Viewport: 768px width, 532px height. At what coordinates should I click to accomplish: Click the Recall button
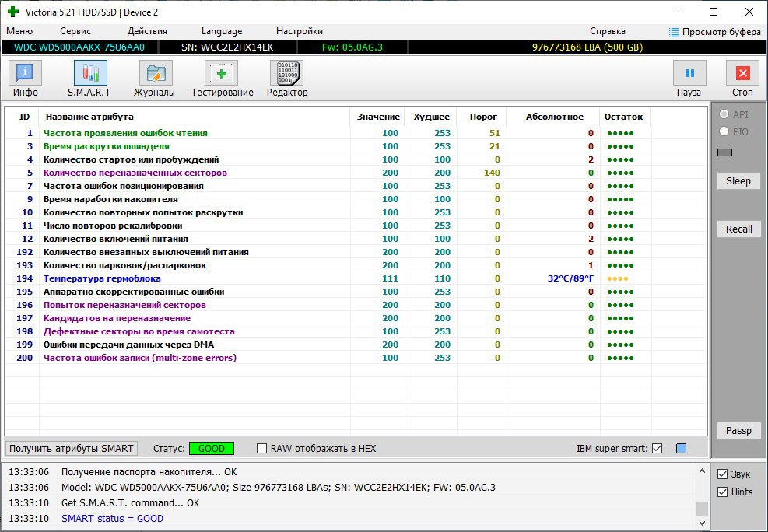coord(738,229)
